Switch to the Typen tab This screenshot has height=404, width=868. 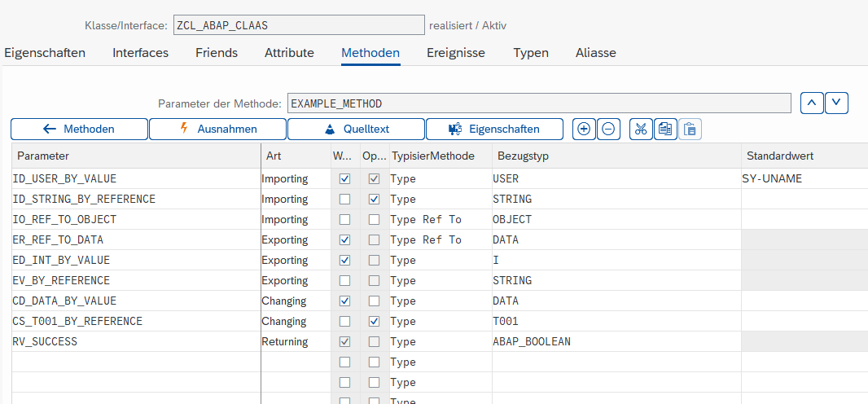pos(531,53)
